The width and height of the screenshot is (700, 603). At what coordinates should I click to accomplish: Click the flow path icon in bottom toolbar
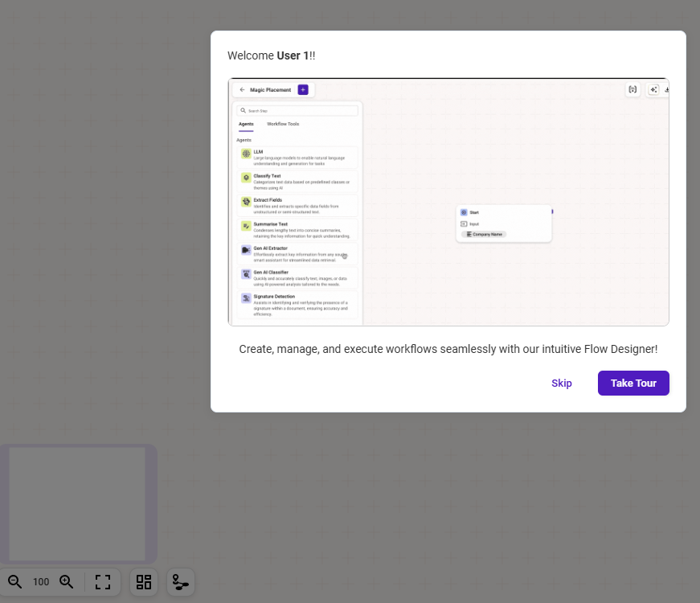[x=181, y=582]
